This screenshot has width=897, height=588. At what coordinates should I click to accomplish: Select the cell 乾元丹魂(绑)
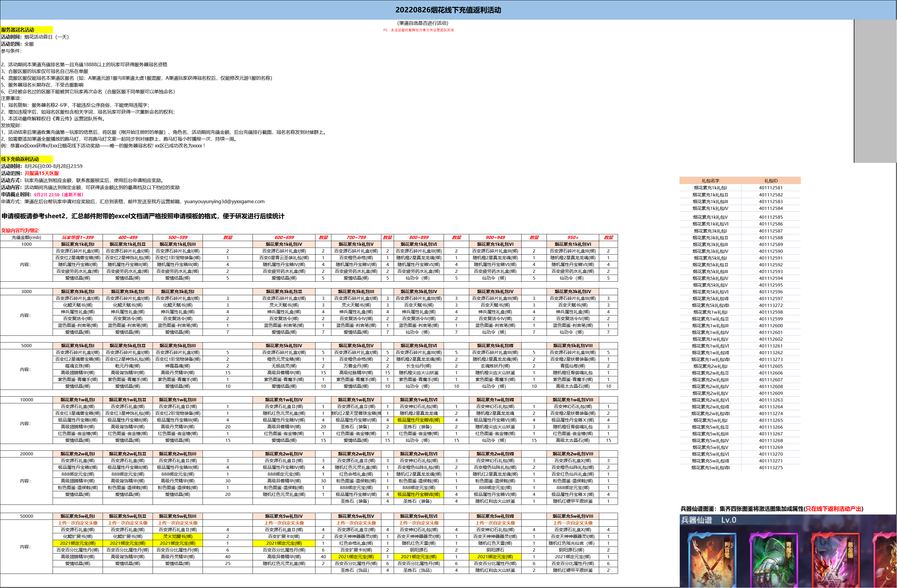(x=128, y=366)
